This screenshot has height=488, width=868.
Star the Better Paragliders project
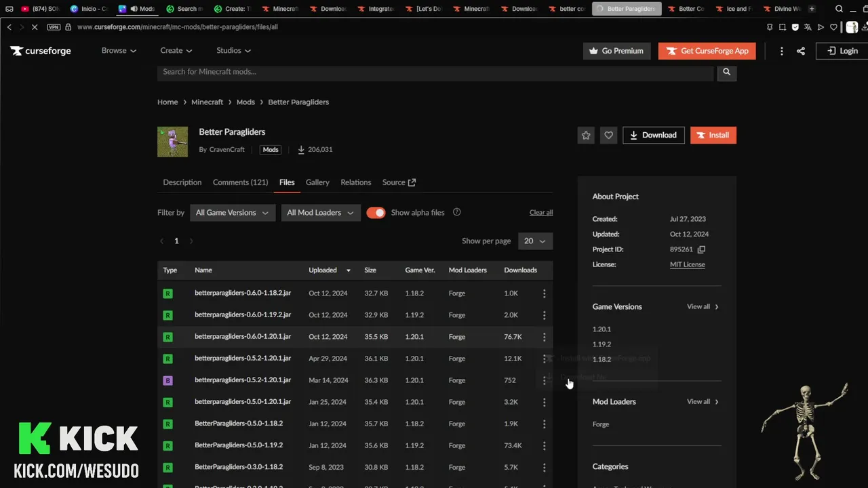click(586, 136)
